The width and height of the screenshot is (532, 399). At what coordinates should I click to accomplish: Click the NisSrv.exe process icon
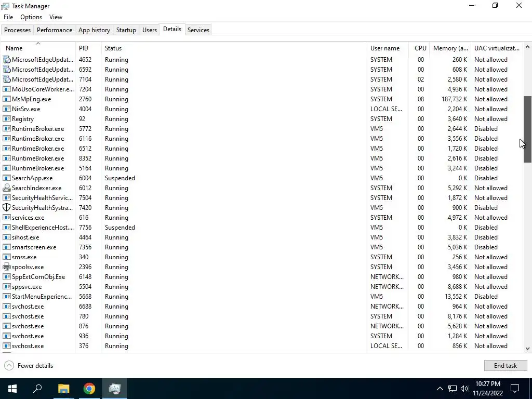point(6,109)
